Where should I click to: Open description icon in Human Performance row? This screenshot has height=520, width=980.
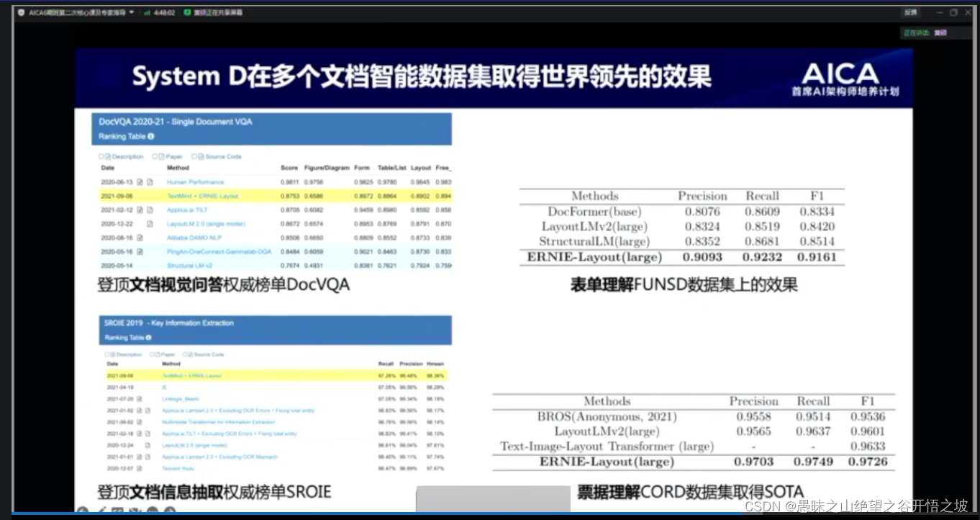coord(140,182)
